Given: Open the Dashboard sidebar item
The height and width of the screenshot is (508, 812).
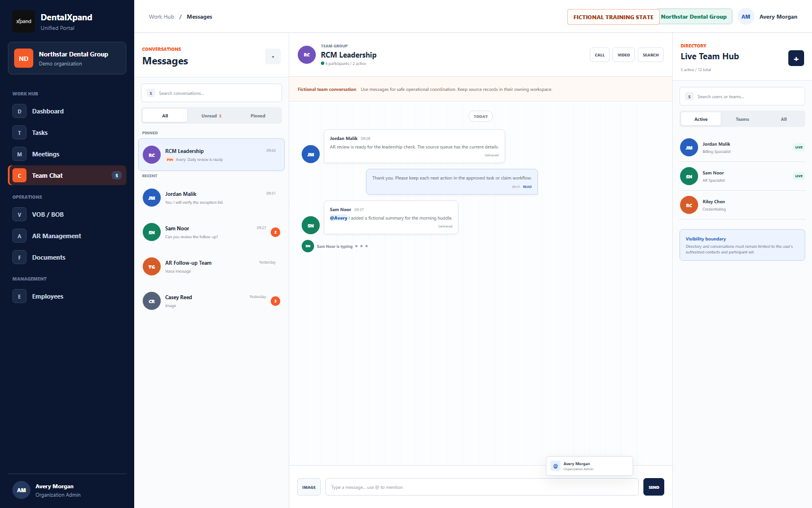Looking at the screenshot, I should (67, 111).
